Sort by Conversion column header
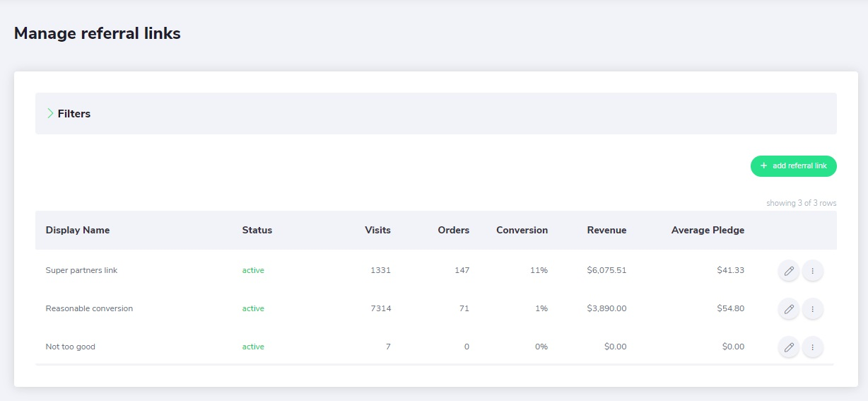This screenshot has height=401, width=868. [x=522, y=230]
